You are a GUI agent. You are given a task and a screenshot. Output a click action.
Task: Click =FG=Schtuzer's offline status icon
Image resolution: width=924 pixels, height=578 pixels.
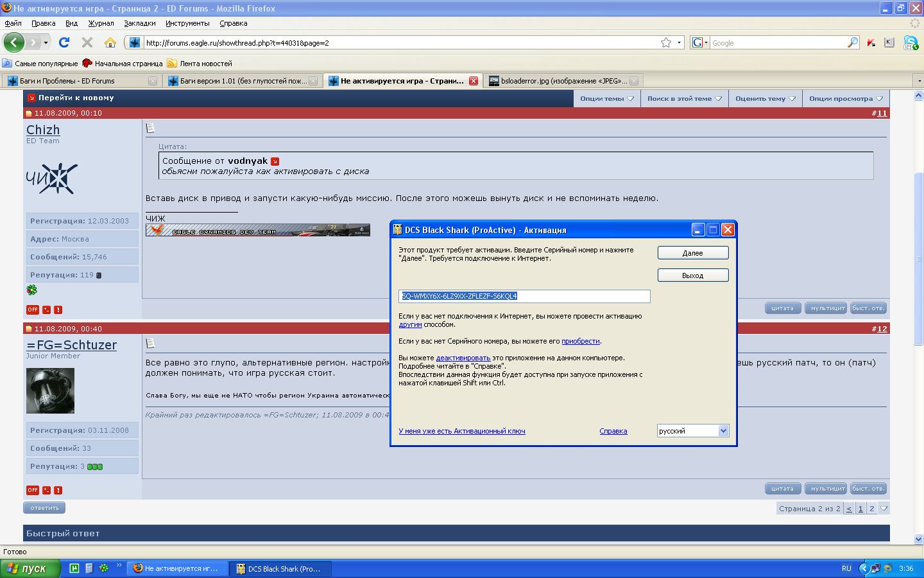[x=33, y=490]
